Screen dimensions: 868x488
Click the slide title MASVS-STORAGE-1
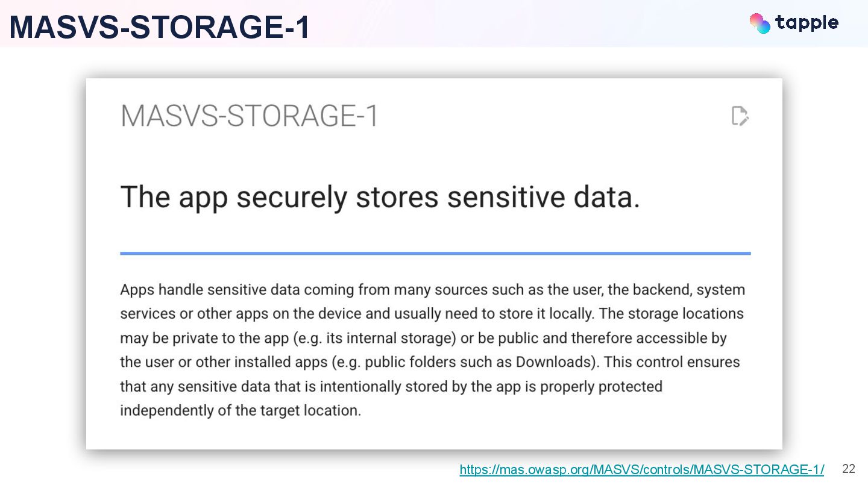pyautogui.click(x=160, y=28)
